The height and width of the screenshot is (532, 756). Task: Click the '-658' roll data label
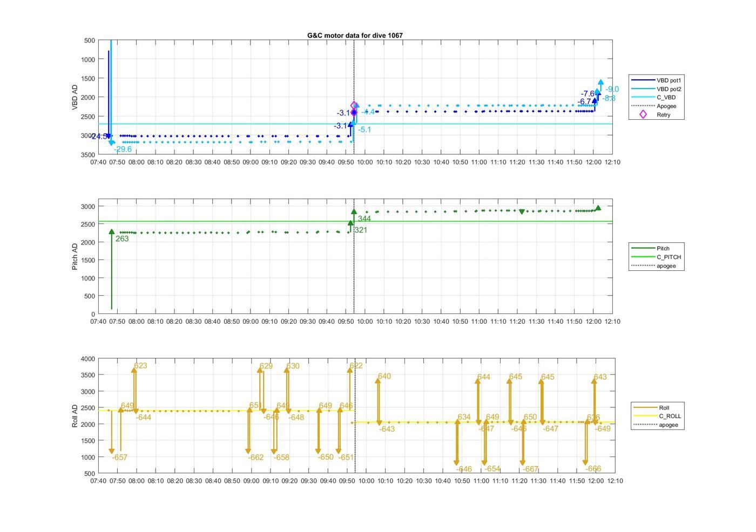(x=281, y=458)
